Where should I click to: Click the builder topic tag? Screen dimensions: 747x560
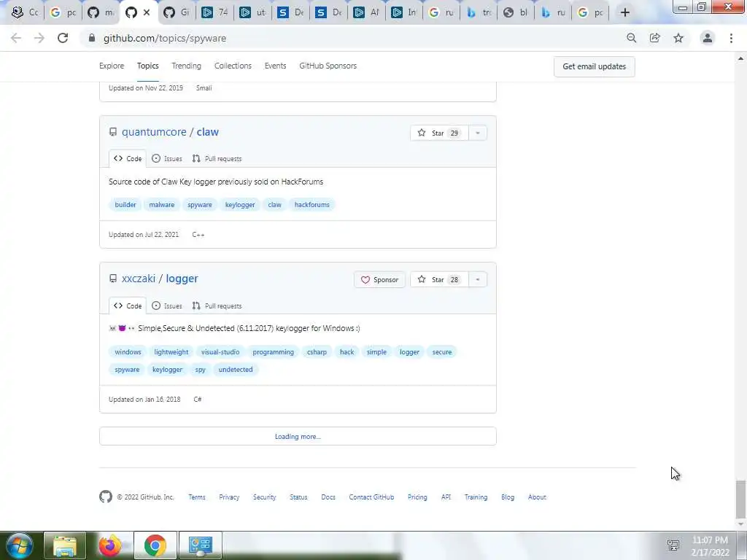[125, 205]
